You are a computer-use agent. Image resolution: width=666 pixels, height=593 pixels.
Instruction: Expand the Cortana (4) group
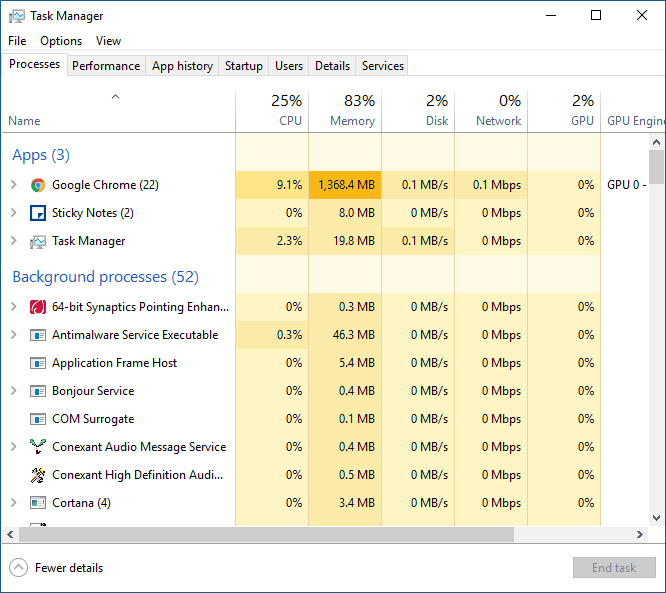14,503
